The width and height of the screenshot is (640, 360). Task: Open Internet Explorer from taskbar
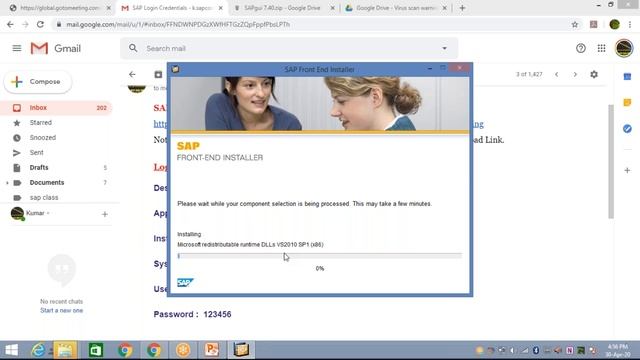38,350
